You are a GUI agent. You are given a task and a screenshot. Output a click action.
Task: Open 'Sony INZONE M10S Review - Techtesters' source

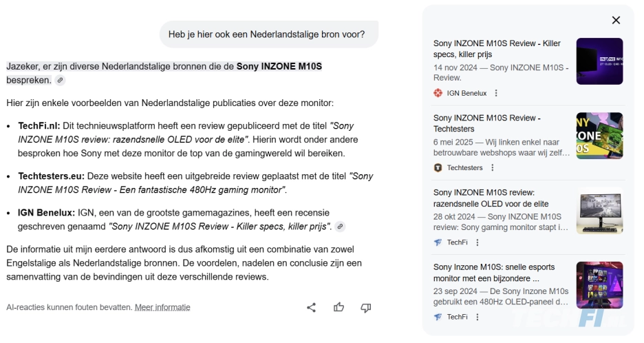(486, 123)
